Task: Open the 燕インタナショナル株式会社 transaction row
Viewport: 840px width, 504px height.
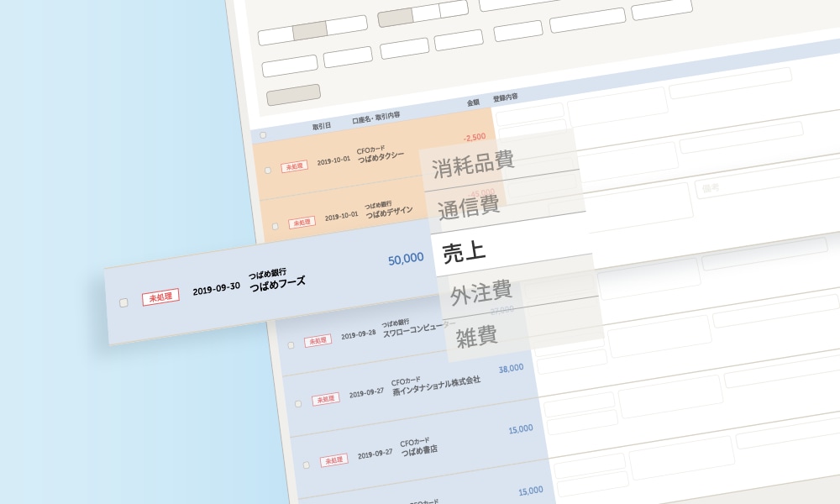Action: (435, 383)
